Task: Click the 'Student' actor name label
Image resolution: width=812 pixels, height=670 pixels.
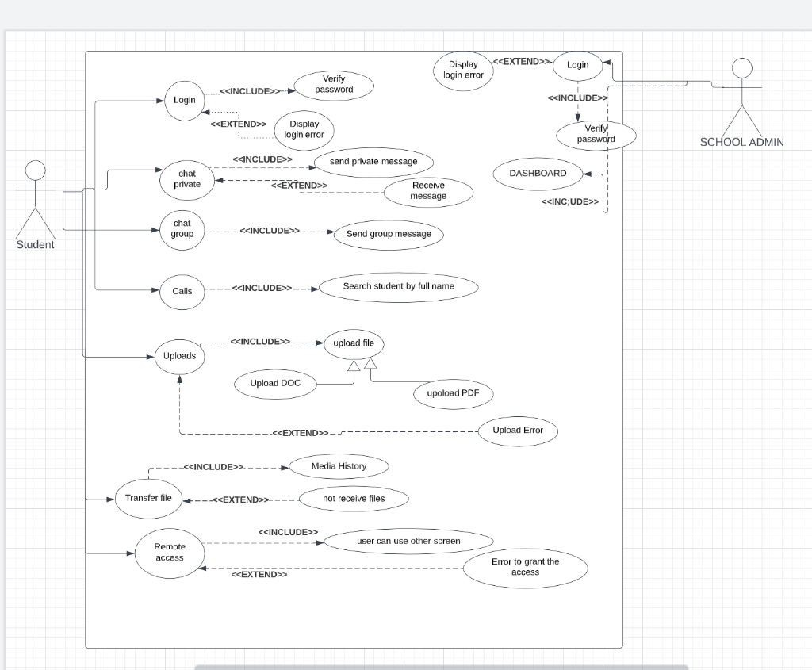Action: [35, 245]
